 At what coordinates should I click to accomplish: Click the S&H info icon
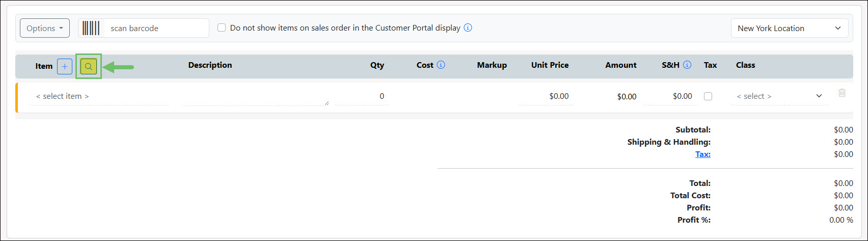coord(687,65)
